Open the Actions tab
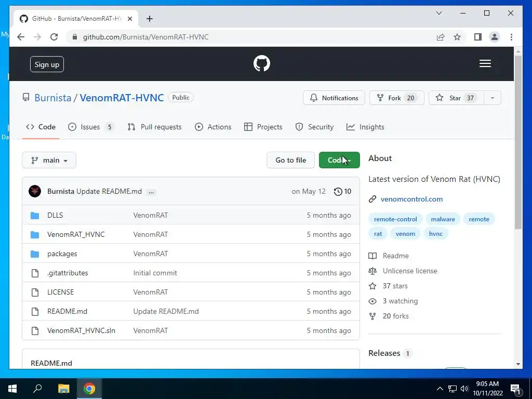Screen dimensions: 532x399 (x=213, y=127)
